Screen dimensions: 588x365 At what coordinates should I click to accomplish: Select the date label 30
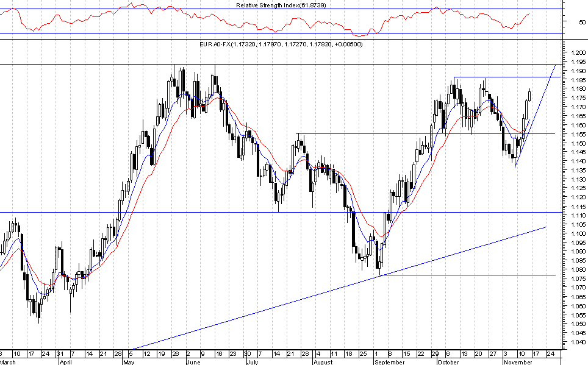click(x=247, y=354)
